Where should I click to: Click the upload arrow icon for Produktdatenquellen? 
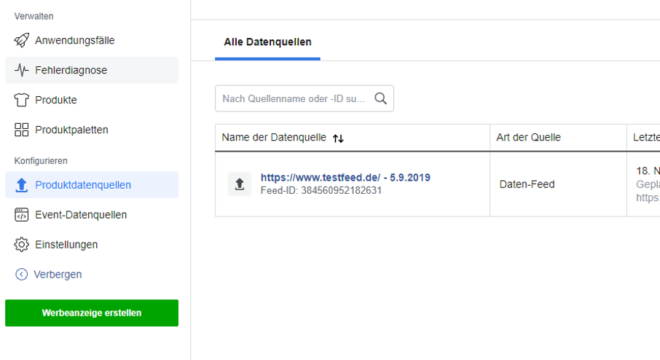pyautogui.click(x=21, y=185)
